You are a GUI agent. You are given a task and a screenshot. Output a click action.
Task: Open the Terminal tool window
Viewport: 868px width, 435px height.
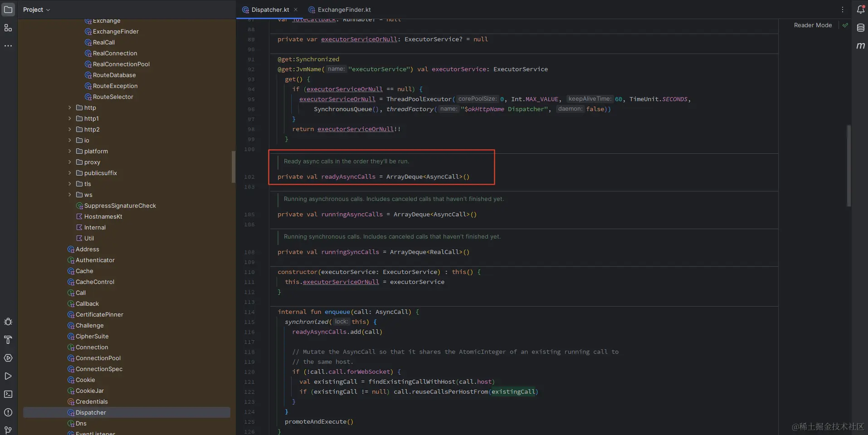click(8, 394)
